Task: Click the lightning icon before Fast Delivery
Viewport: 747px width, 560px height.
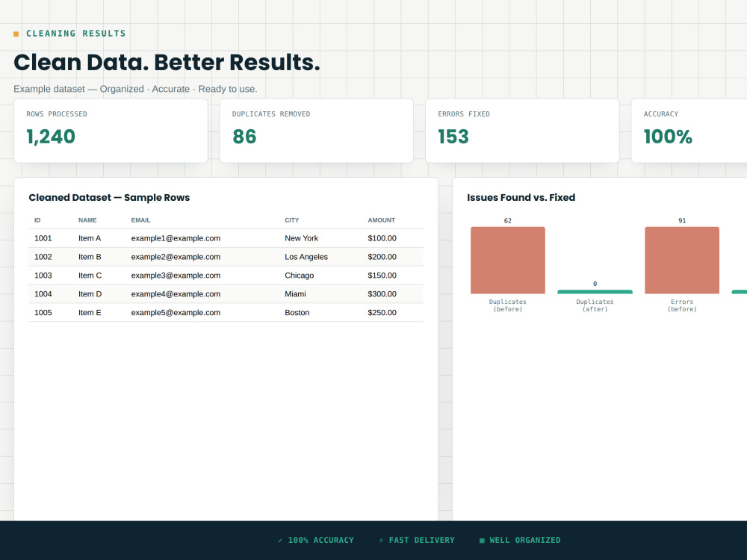Action: 381,540
